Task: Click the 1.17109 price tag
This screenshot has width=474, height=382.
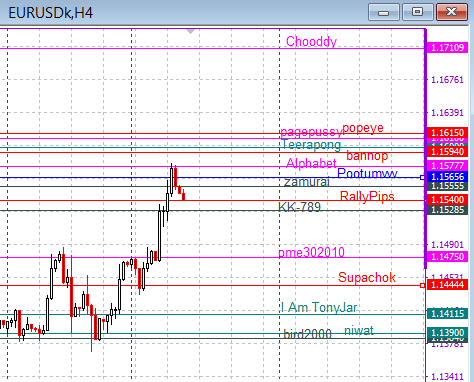Action: point(447,48)
